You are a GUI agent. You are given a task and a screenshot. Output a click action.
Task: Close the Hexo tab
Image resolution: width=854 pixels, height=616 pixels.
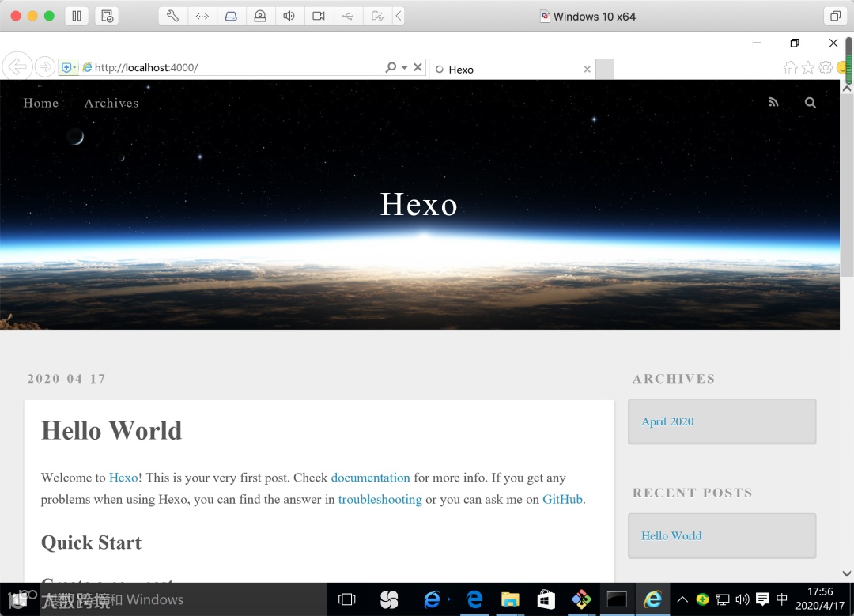pyautogui.click(x=587, y=69)
